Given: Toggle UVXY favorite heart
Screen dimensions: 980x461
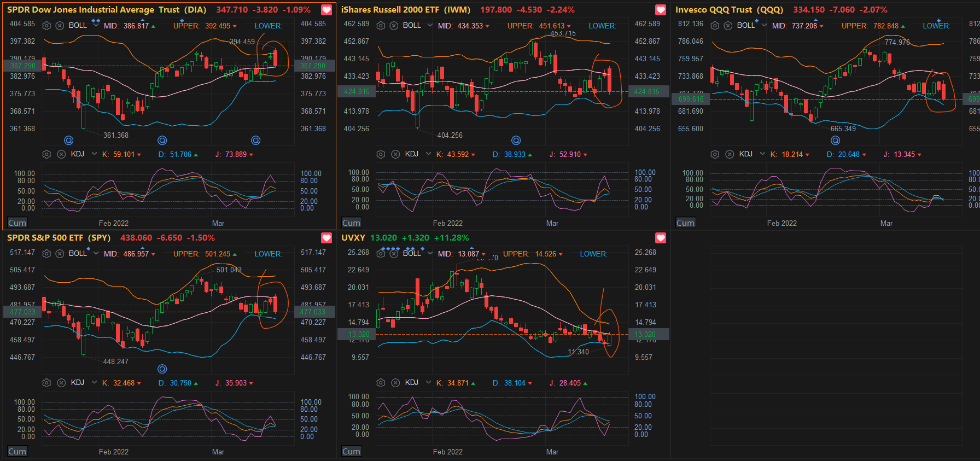Looking at the screenshot, I should point(661,238).
